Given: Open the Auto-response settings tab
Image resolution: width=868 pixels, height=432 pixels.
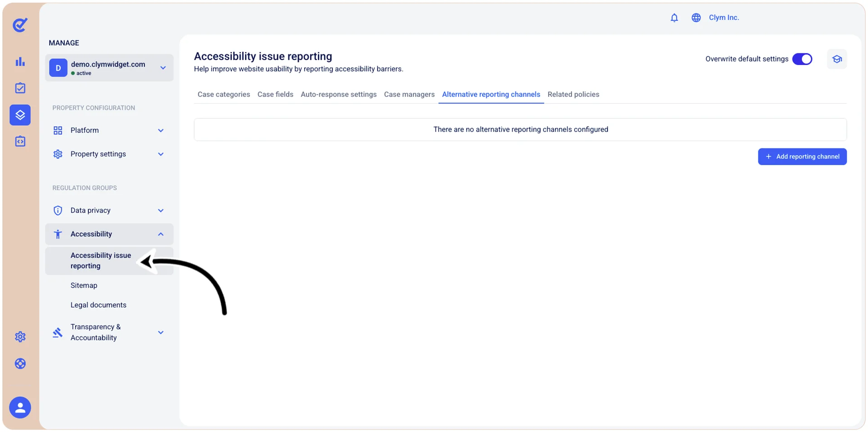Looking at the screenshot, I should click(339, 95).
